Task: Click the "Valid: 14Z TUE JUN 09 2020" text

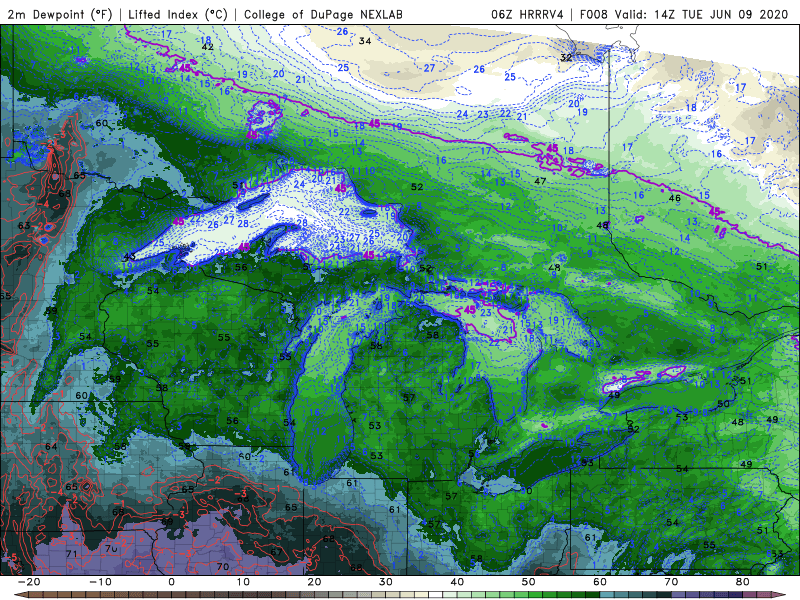Action: (x=701, y=14)
